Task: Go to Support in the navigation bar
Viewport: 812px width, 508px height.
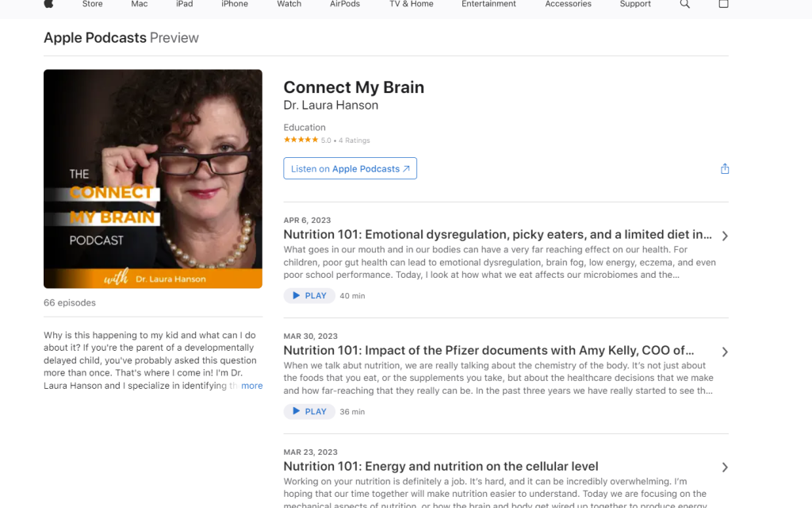Action: tap(635, 4)
